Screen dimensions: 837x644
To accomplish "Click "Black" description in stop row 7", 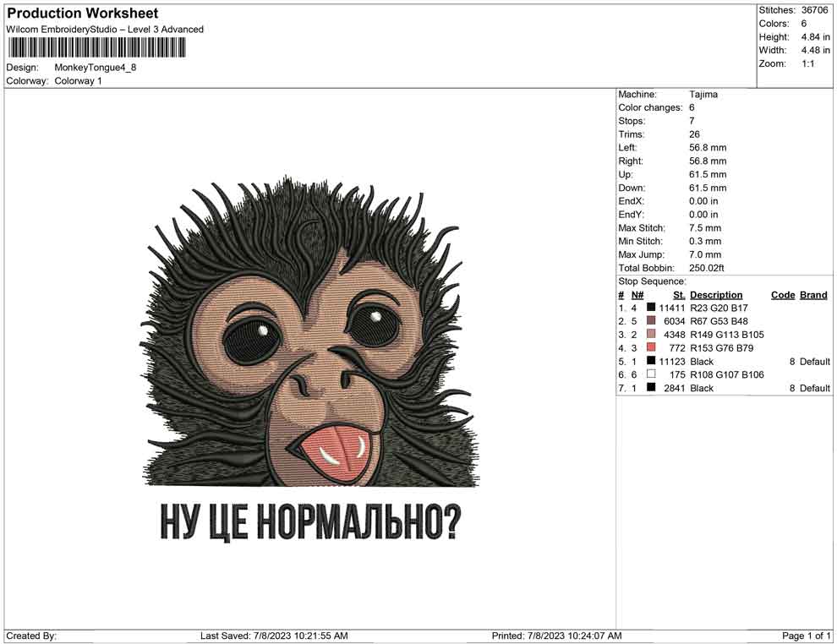I will pos(702,388).
